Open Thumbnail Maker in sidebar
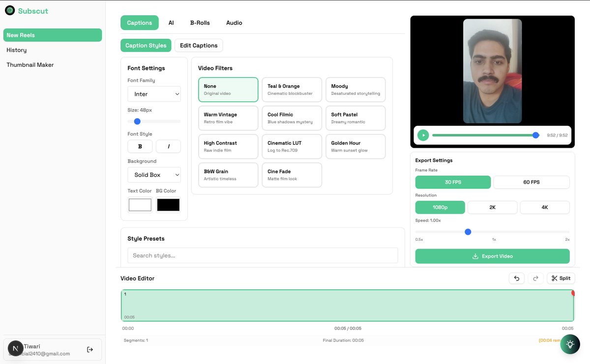The image size is (590, 364). pos(53,64)
